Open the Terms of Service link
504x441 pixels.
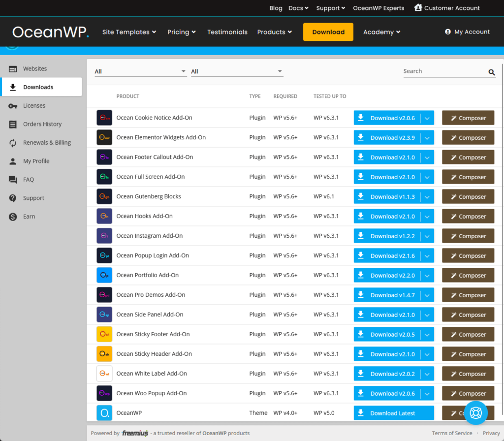coord(452,433)
